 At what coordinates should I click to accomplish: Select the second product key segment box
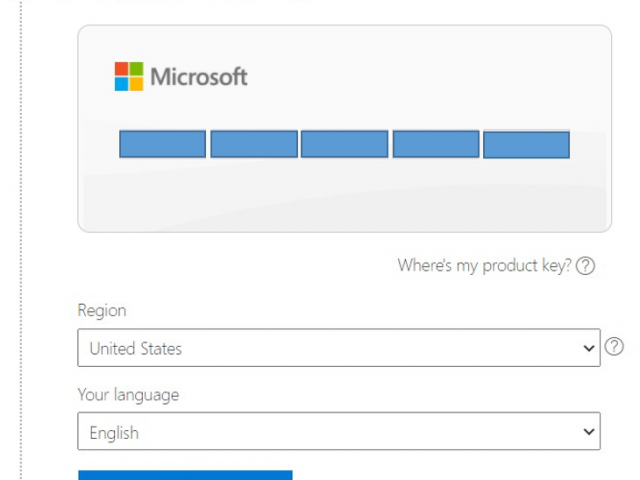click(253, 144)
